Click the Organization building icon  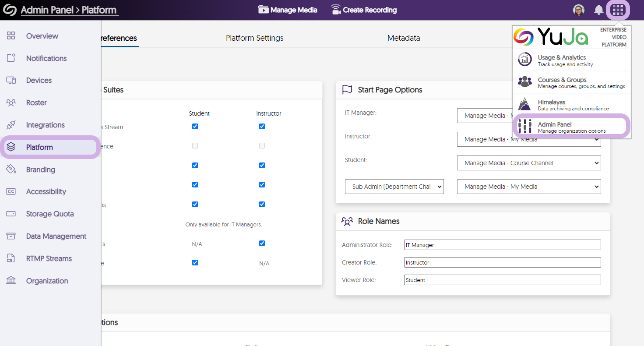click(11, 281)
